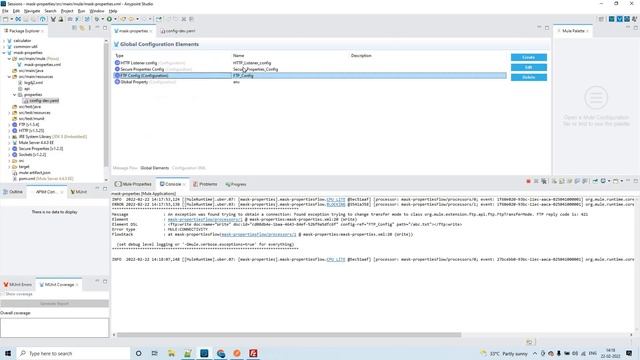The width and height of the screenshot is (640, 360).
Task: Open the Navigate menu
Action: (x=32, y=11)
